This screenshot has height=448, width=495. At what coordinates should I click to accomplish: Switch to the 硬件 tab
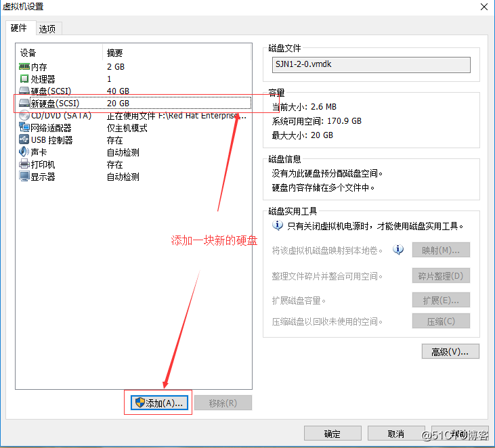pos(19,28)
